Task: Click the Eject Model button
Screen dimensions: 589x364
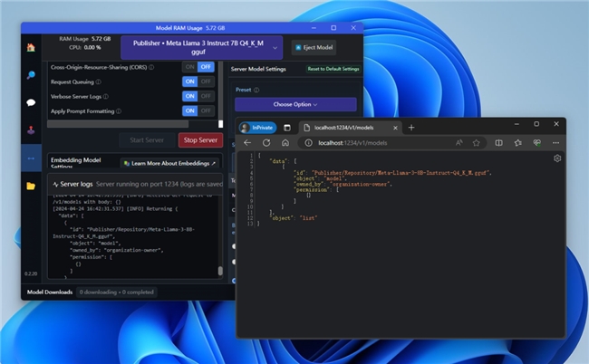Action: pos(314,48)
